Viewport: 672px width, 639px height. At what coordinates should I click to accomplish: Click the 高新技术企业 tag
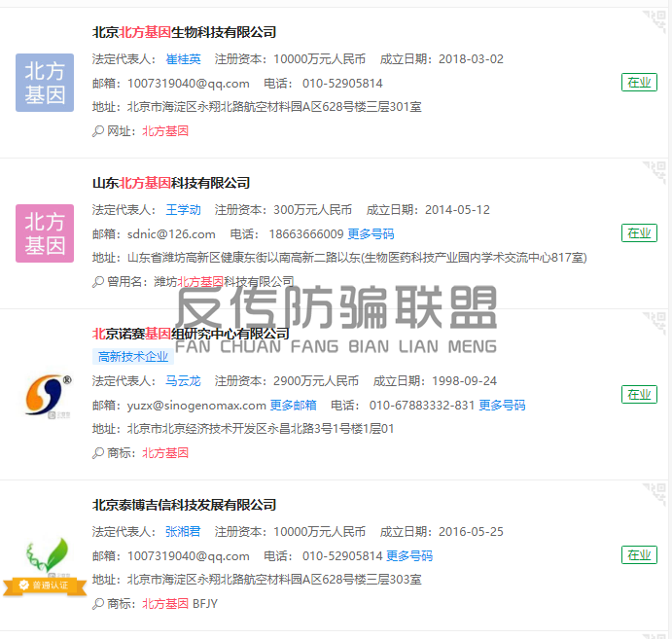132,357
